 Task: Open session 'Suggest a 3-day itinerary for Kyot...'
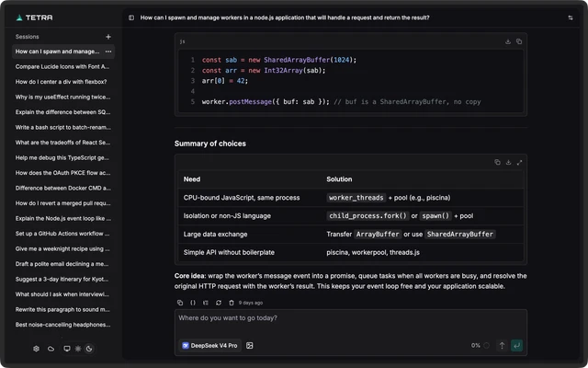tap(63, 280)
